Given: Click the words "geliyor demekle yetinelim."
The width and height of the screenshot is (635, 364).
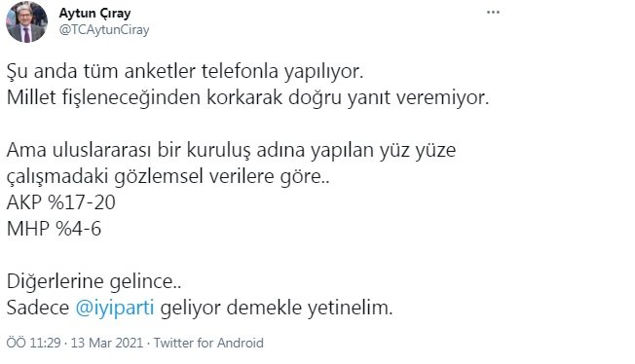Looking at the screenshot, I should (x=277, y=308).
